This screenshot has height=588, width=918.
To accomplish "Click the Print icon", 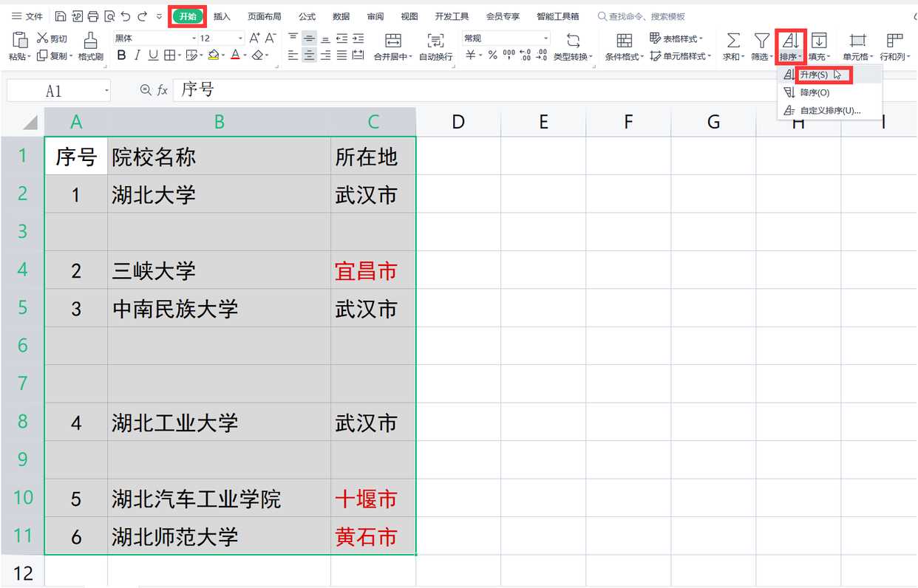I will (93, 16).
